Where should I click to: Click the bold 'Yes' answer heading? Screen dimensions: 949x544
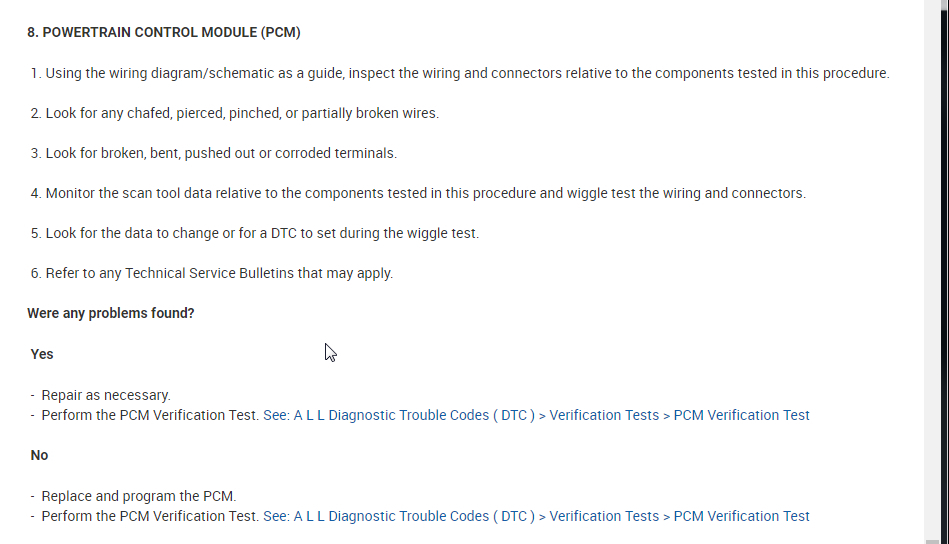pyautogui.click(x=42, y=354)
